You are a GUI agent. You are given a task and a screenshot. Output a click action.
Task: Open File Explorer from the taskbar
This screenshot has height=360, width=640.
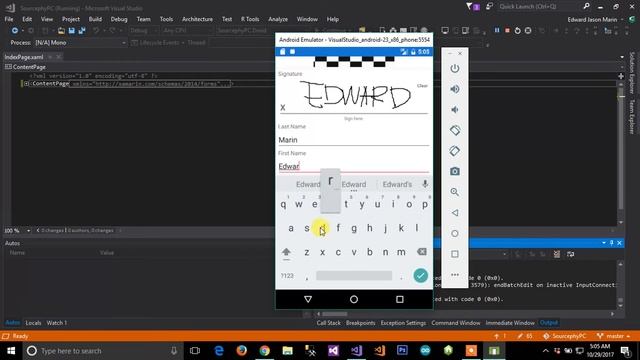coord(287,351)
